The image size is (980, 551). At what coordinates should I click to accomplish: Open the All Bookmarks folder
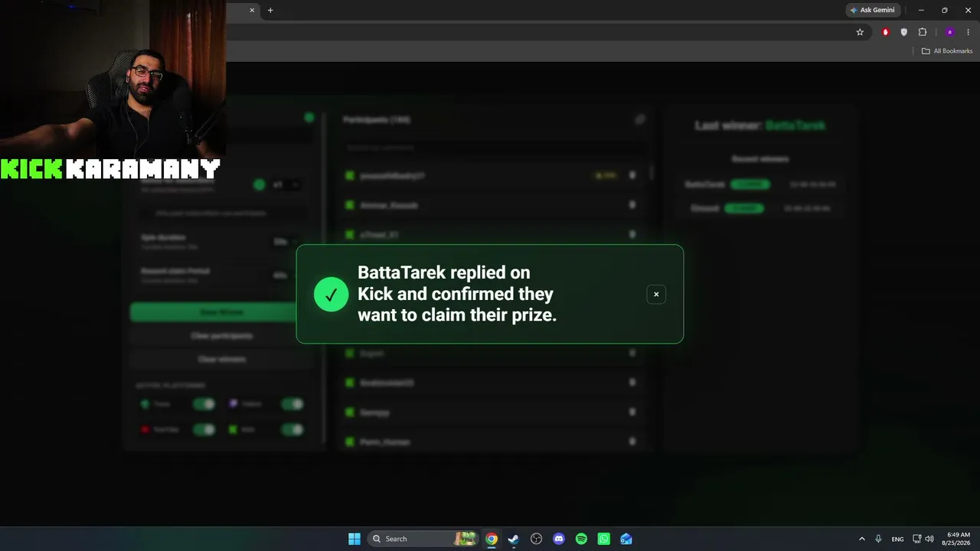[x=947, y=51]
